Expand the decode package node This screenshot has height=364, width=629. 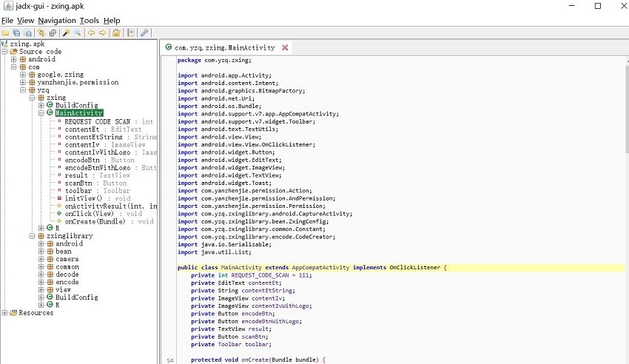tap(41, 274)
